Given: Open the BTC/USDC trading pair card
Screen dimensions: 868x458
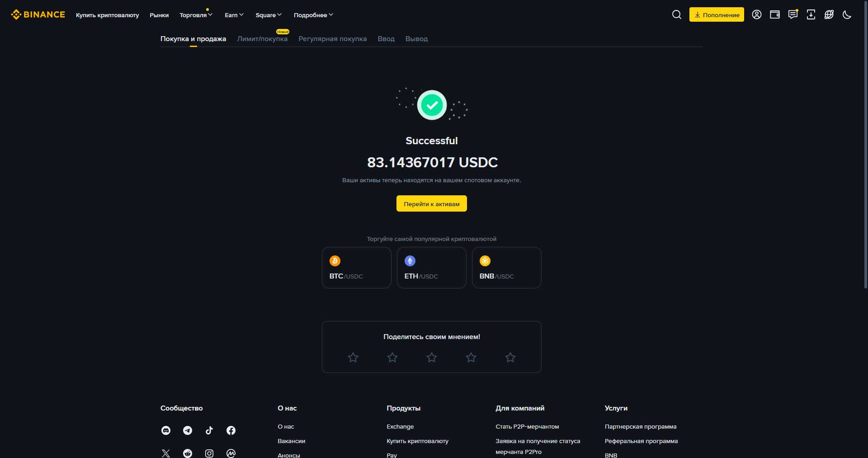Looking at the screenshot, I should (x=357, y=268).
